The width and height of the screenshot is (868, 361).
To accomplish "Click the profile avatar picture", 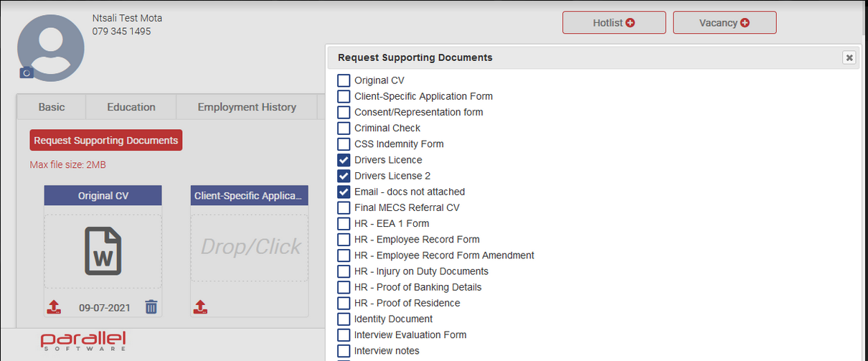I will coord(51,47).
